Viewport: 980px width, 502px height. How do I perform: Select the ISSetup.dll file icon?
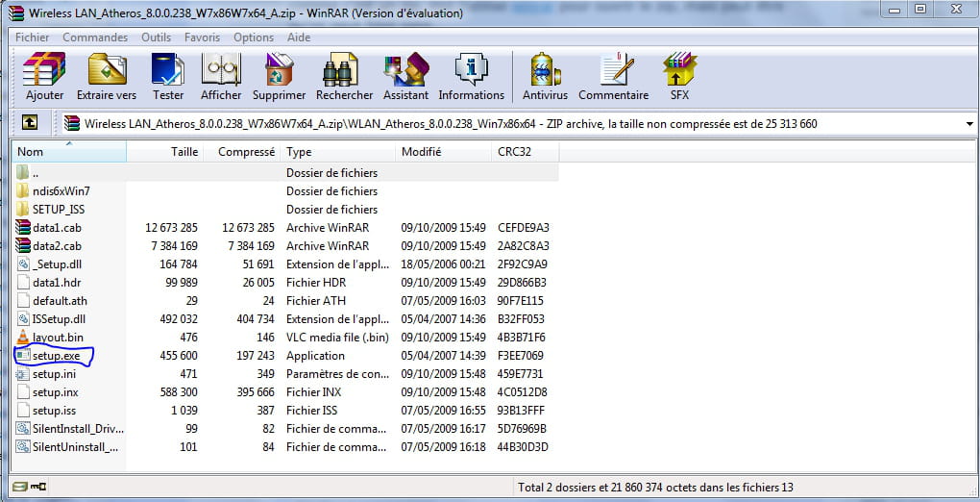coord(23,319)
